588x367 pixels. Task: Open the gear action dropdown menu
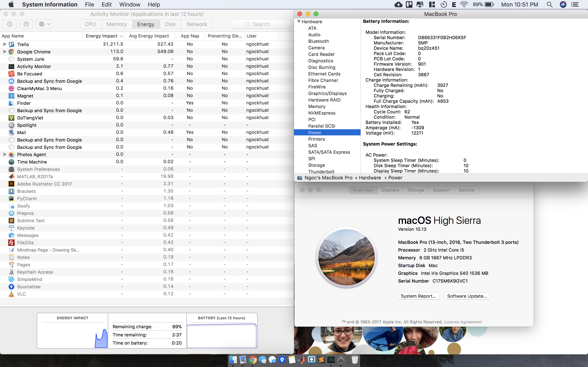[44, 24]
